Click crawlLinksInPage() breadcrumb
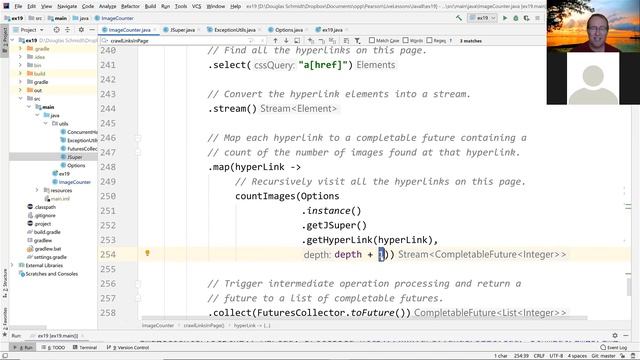640x360 pixels. (204, 325)
